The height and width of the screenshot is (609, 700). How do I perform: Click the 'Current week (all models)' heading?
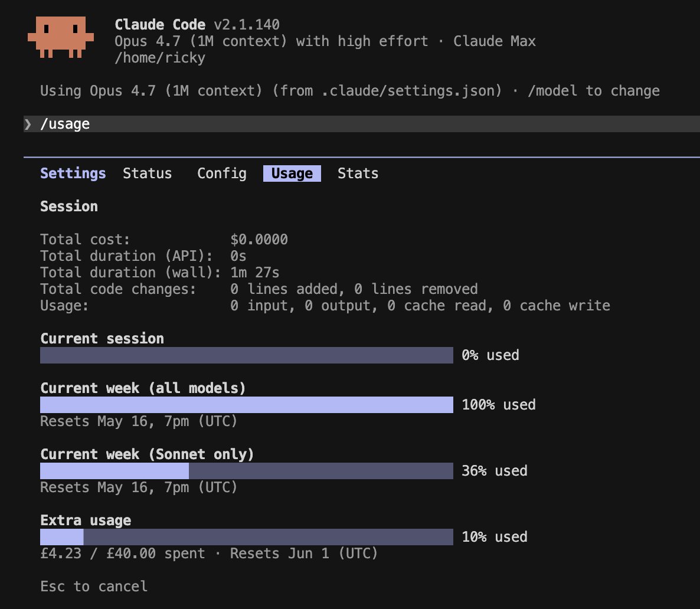click(x=143, y=388)
